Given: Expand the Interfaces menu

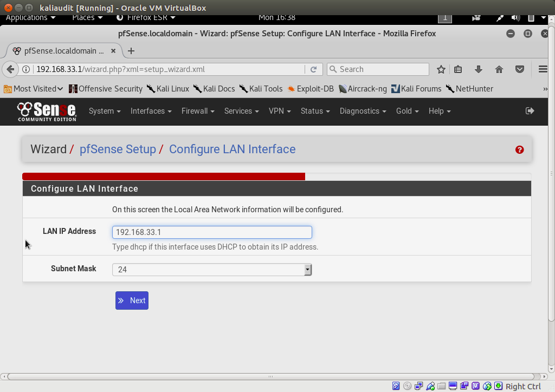Looking at the screenshot, I should coord(151,111).
